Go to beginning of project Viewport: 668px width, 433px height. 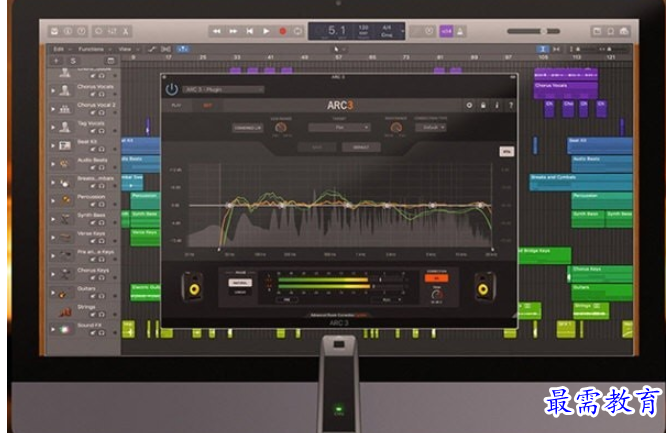tap(250, 31)
